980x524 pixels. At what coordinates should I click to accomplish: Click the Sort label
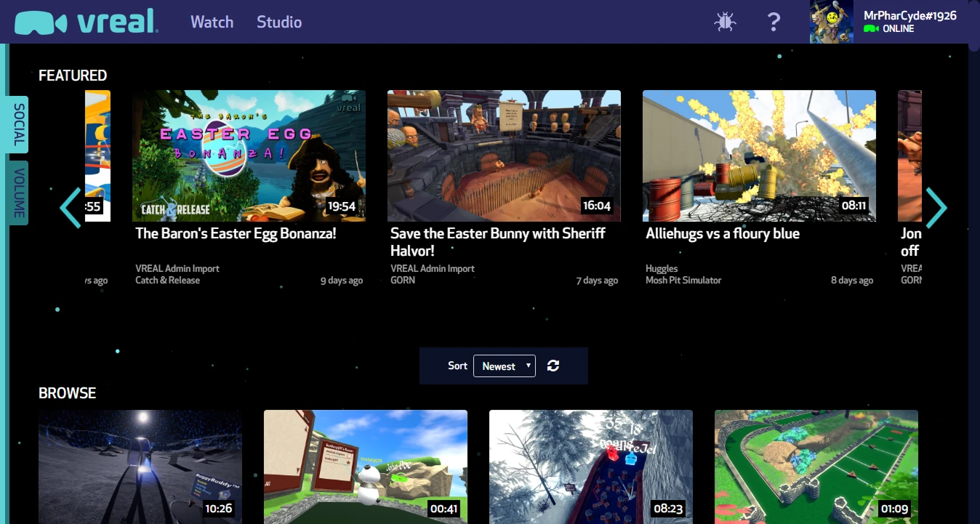[x=457, y=366]
